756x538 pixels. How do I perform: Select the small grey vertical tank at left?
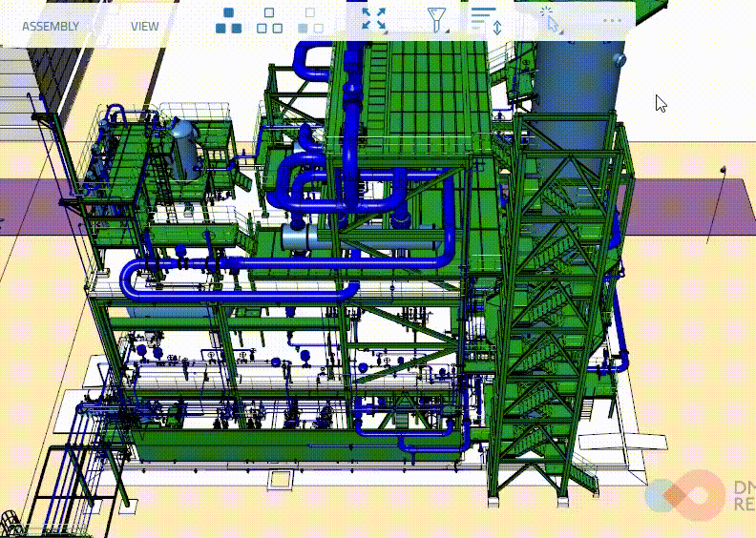click(x=182, y=148)
